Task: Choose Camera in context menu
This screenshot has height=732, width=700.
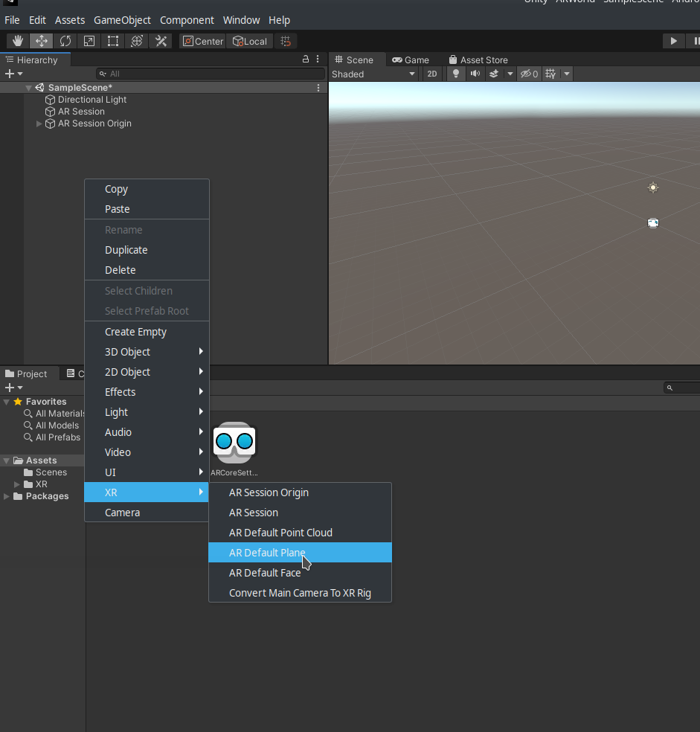Action: (x=147, y=513)
